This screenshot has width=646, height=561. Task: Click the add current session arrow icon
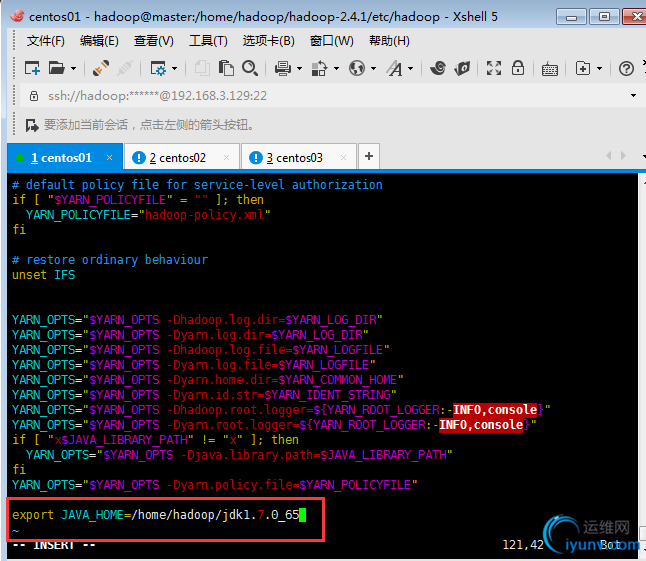coord(32,125)
